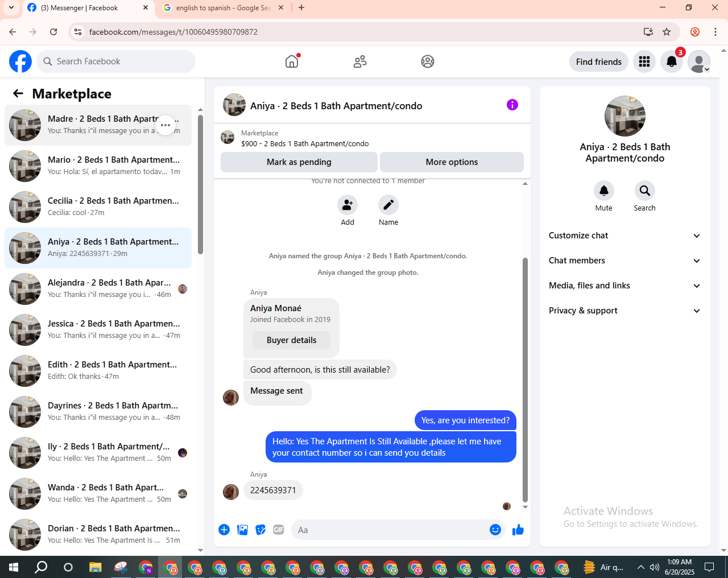Viewport: 728px width, 578px height.
Task: Expand Chat members section
Action: [624, 261]
